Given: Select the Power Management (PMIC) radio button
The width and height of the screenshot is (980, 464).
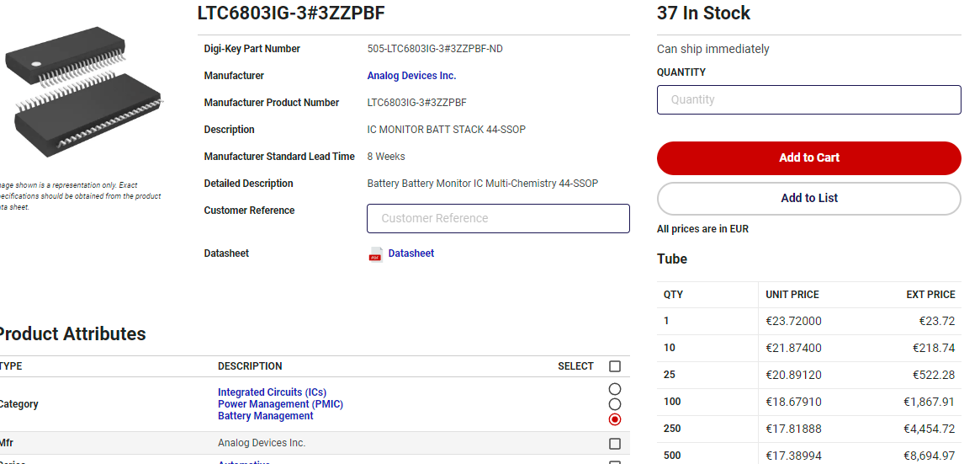Looking at the screenshot, I should click(615, 404).
